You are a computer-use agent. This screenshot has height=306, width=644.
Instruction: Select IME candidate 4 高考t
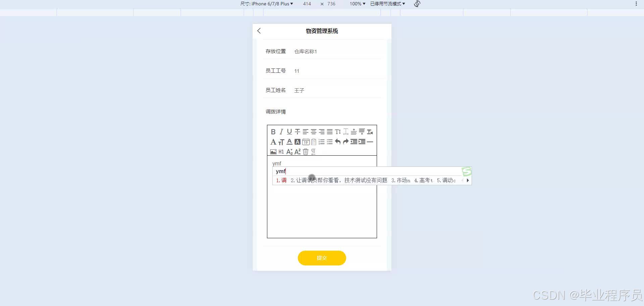point(423,181)
